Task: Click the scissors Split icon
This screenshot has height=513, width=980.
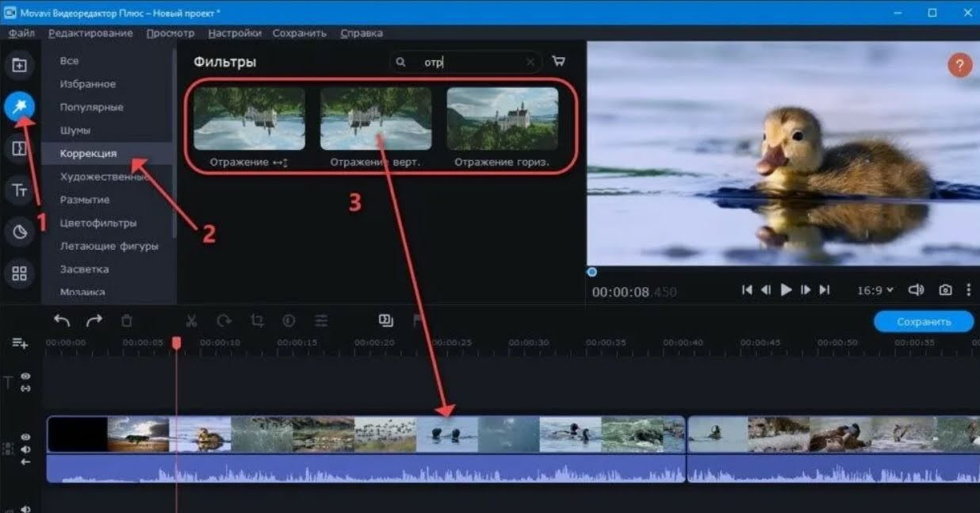Action: click(x=191, y=320)
